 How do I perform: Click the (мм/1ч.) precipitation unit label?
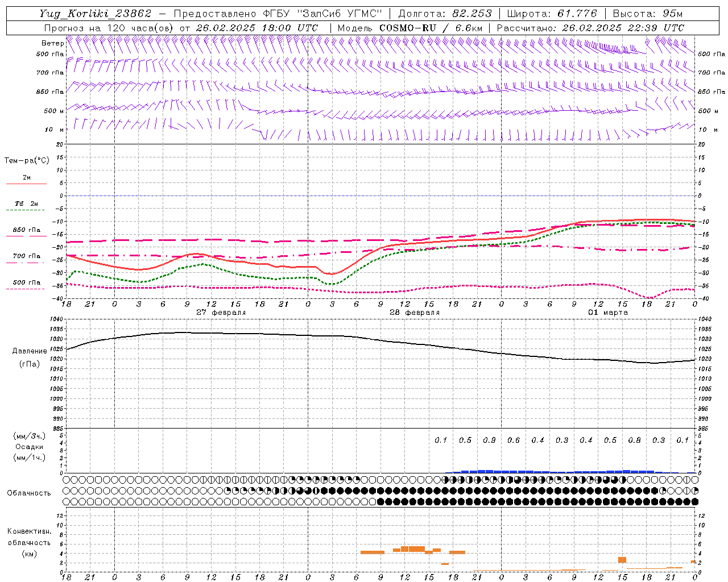[x=29, y=458]
